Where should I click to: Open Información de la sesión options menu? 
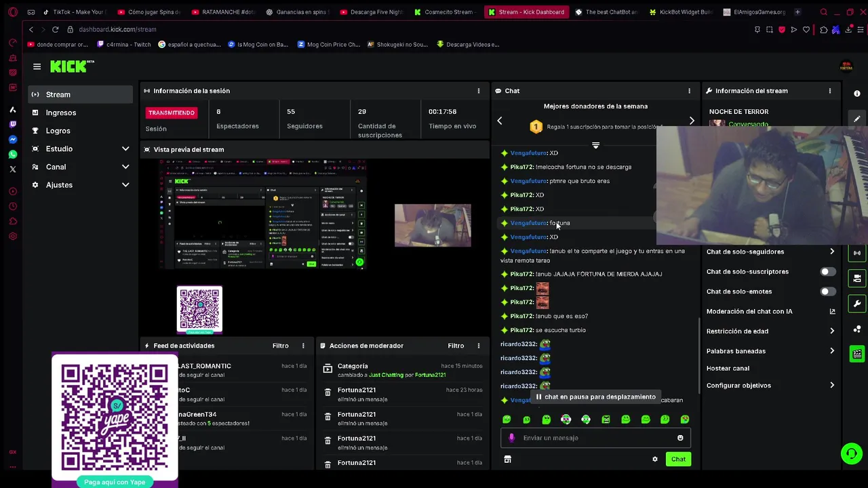click(x=479, y=91)
